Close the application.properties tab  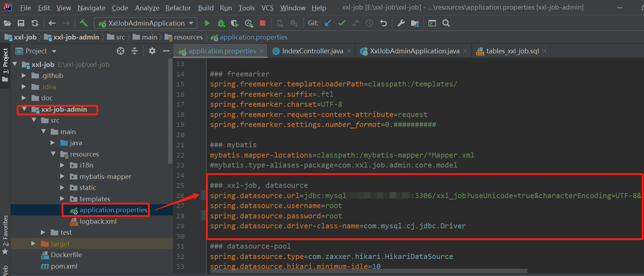pos(262,51)
